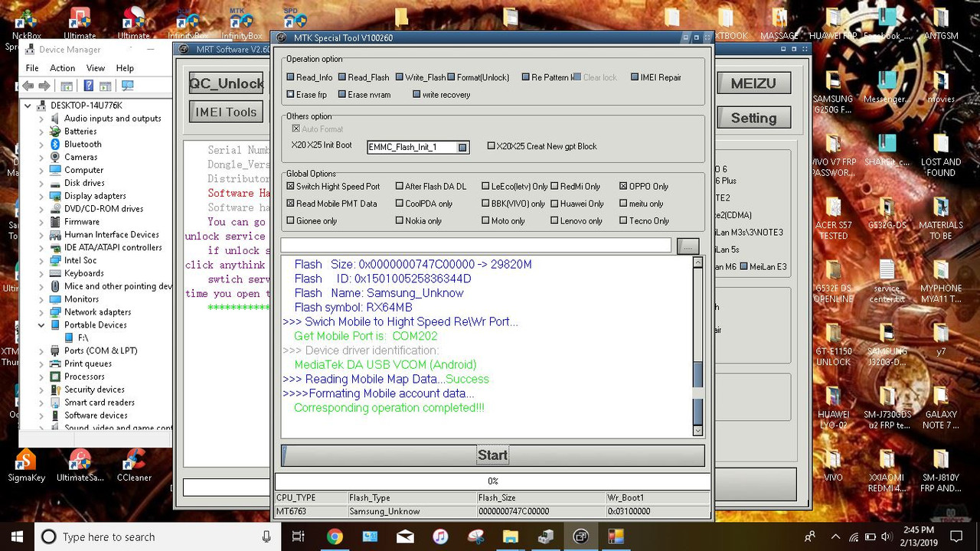Open the Help menu in Device Manager

click(x=125, y=67)
